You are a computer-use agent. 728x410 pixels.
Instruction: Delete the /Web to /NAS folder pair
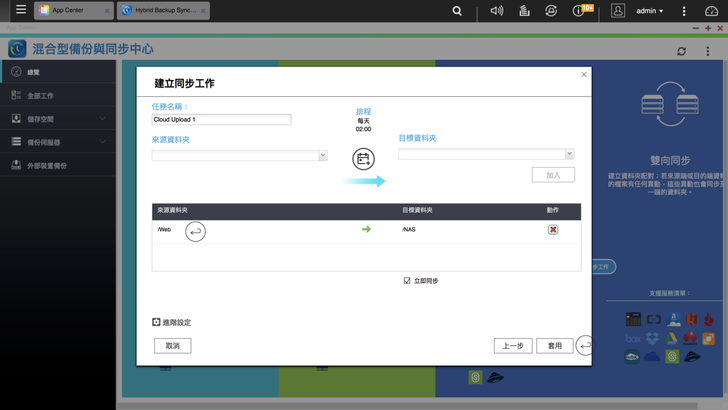552,229
